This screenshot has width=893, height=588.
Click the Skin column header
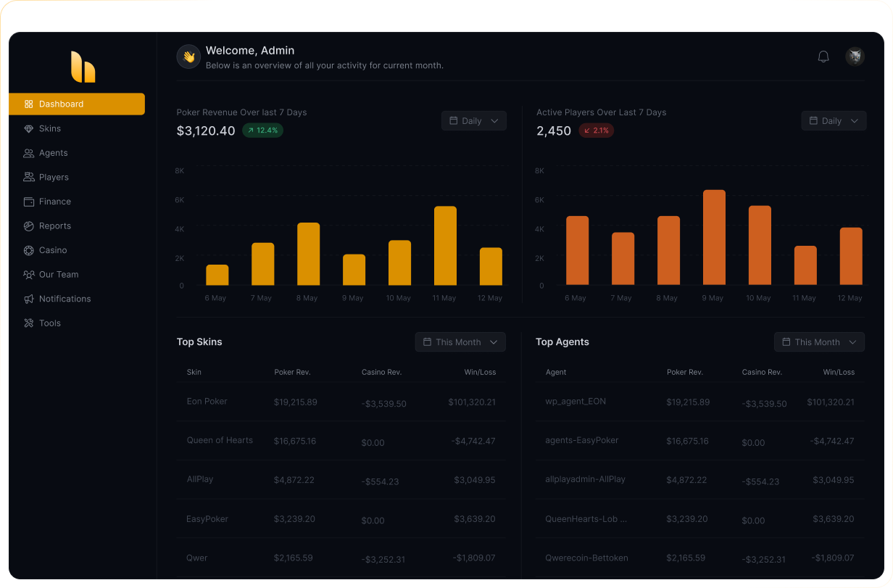(194, 373)
